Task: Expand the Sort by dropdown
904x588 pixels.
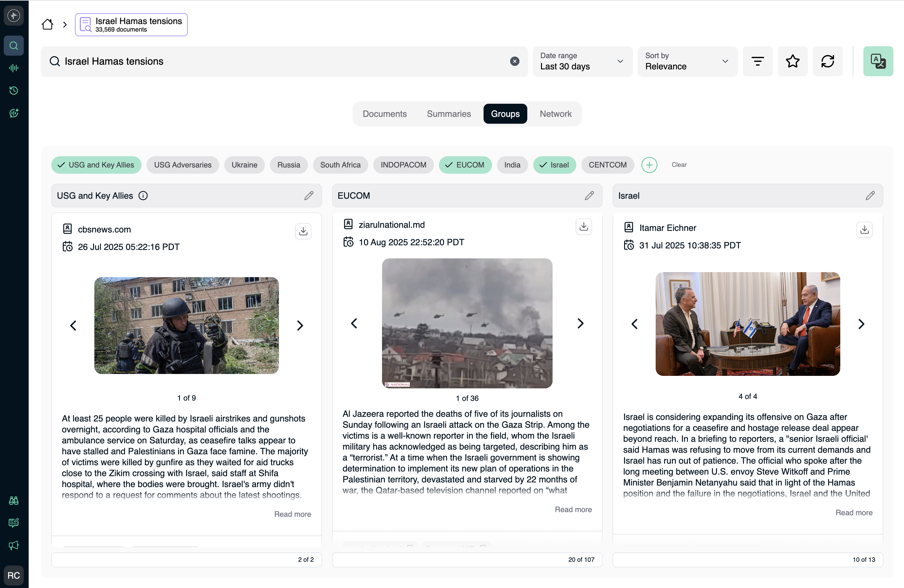Action: (x=687, y=61)
